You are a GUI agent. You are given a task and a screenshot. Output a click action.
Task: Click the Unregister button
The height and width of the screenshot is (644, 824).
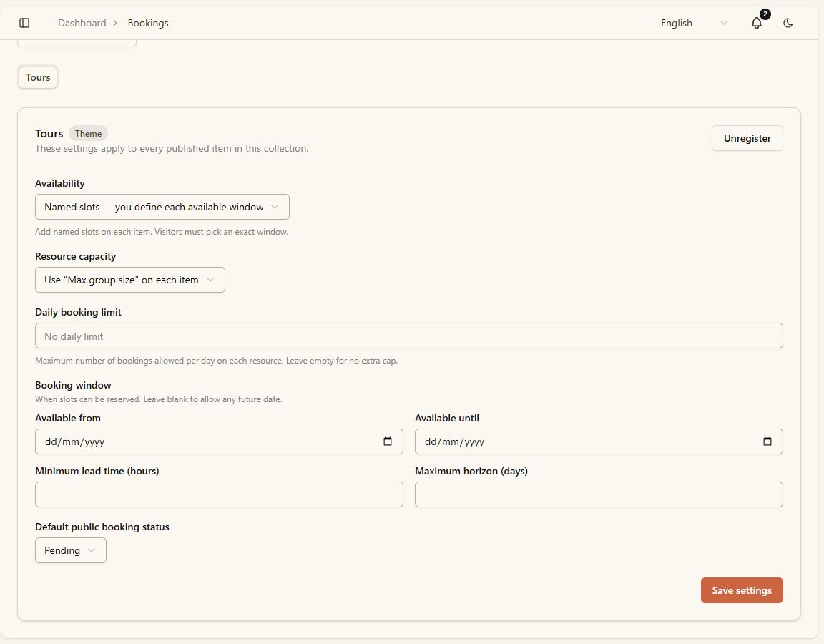747,138
